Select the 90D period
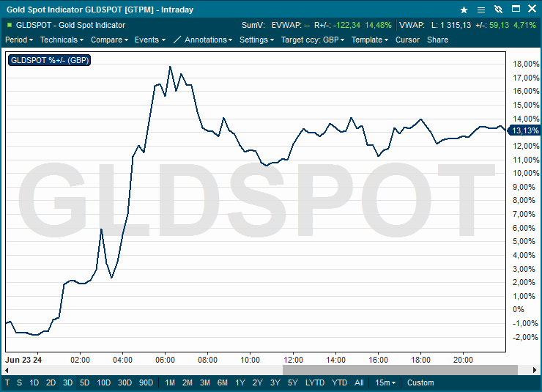This screenshot has width=542, height=392. pyautogui.click(x=146, y=382)
